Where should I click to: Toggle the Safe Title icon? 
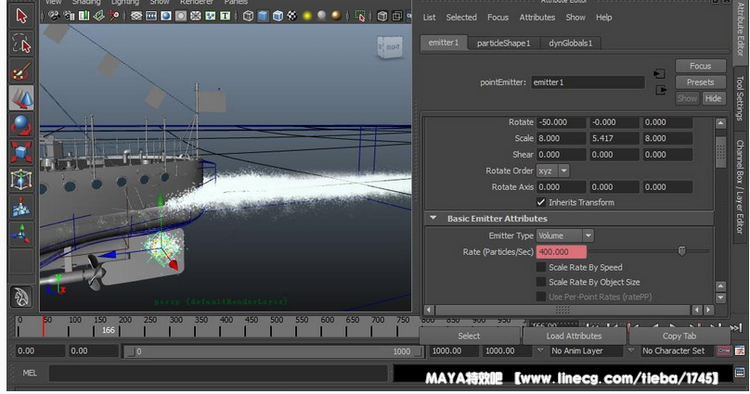pyautogui.click(x=225, y=16)
